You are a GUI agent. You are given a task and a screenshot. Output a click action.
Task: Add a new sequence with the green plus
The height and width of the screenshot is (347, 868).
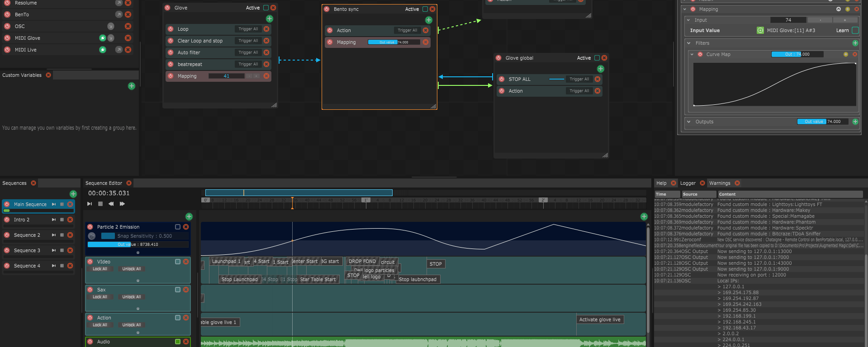pos(73,194)
